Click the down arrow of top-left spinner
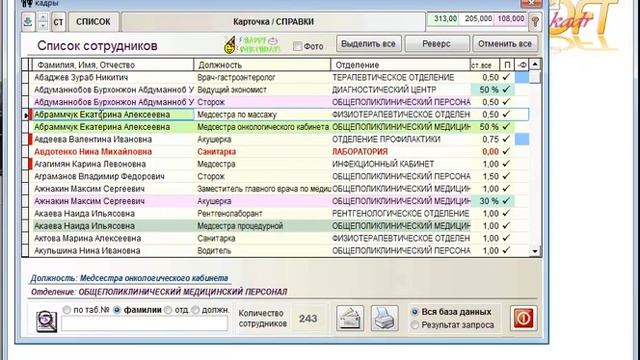The width and height of the screenshot is (640, 360). [43, 26]
